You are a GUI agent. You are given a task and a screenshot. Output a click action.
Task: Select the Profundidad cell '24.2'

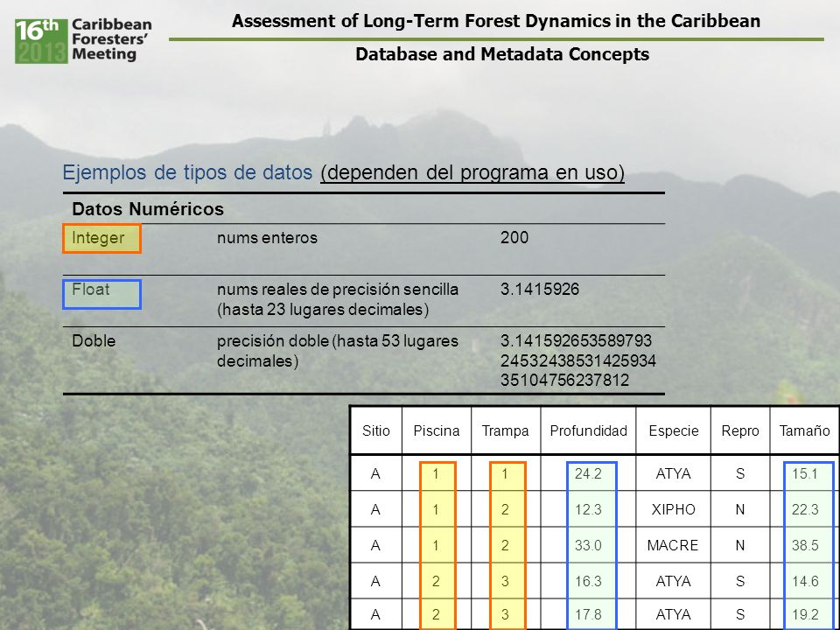588,473
